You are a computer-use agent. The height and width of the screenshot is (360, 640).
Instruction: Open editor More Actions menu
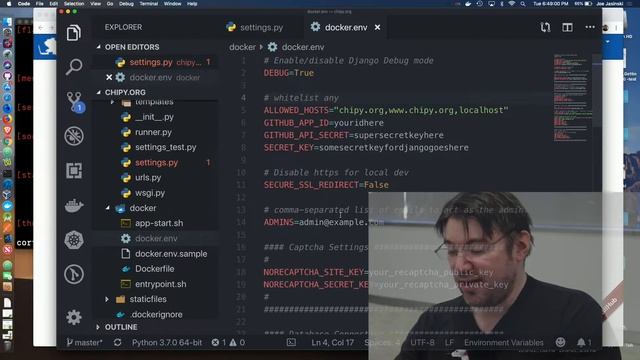(590, 27)
